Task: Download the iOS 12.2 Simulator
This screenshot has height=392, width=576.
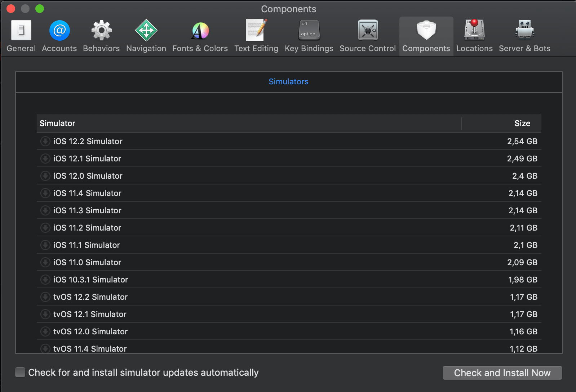Action: tap(45, 141)
